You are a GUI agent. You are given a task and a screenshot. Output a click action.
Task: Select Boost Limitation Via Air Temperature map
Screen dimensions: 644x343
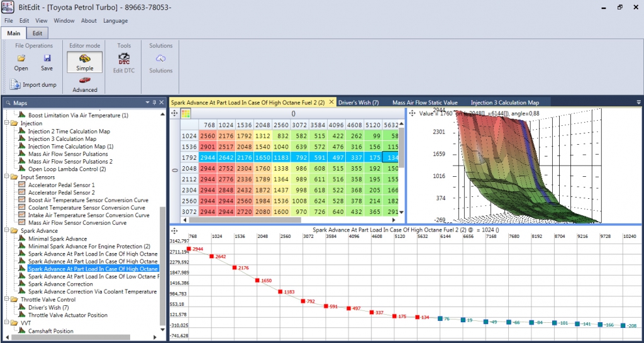(78, 115)
